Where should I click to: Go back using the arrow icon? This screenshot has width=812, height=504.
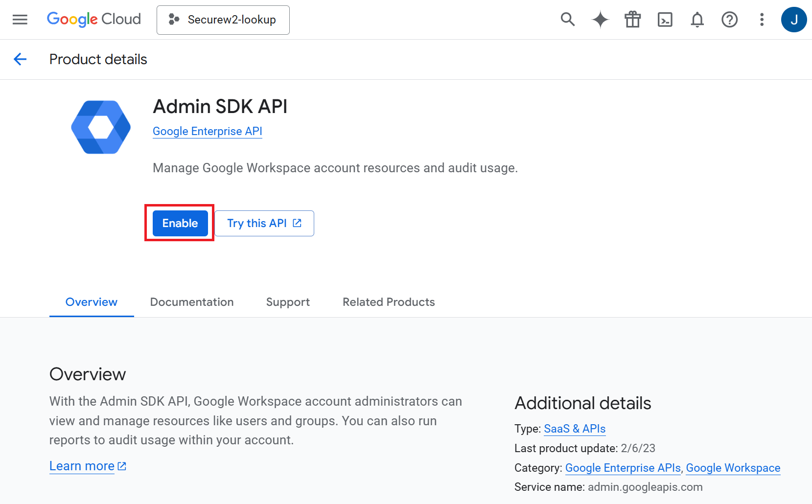pos(20,59)
